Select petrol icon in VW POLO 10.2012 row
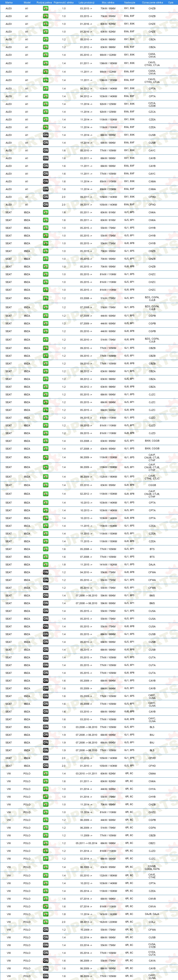178x980 pixels. tap(46, 883)
